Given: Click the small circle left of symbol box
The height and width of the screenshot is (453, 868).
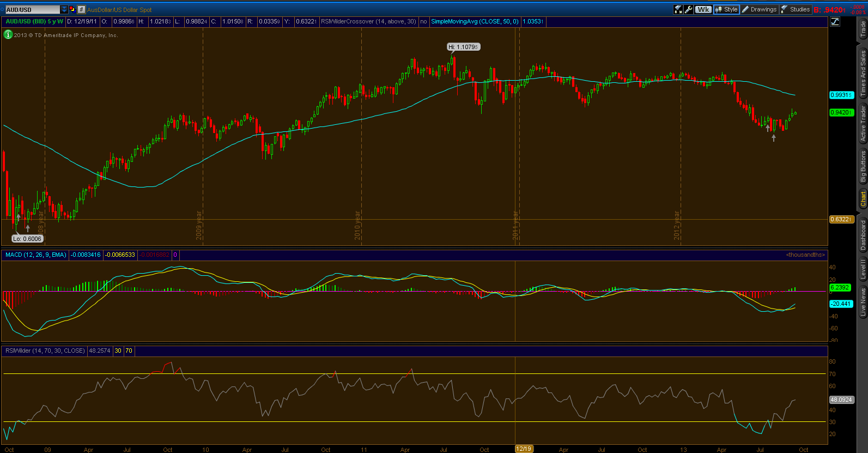Looking at the screenshot, I should (2, 9).
